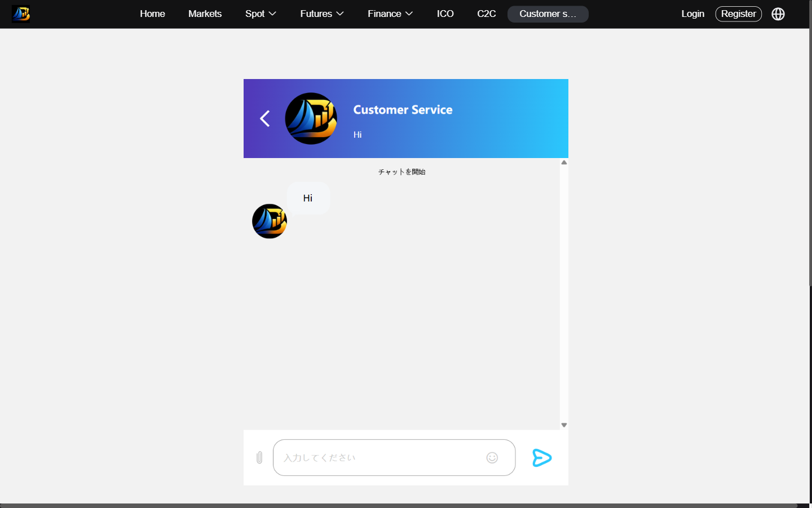Click the Hi subtitle in chat header
This screenshot has width=812, height=508.
[x=358, y=134]
